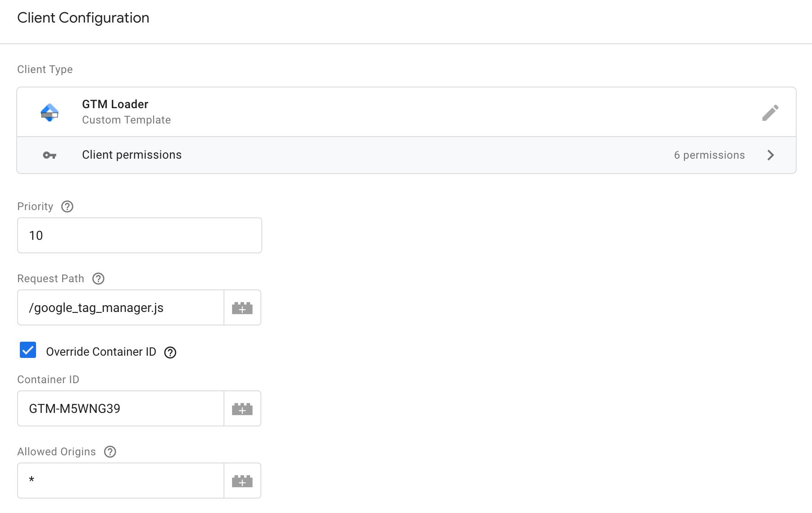Image resolution: width=812 pixels, height=513 pixels.
Task: Click the 'Override Container ID' label text
Action: (101, 352)
